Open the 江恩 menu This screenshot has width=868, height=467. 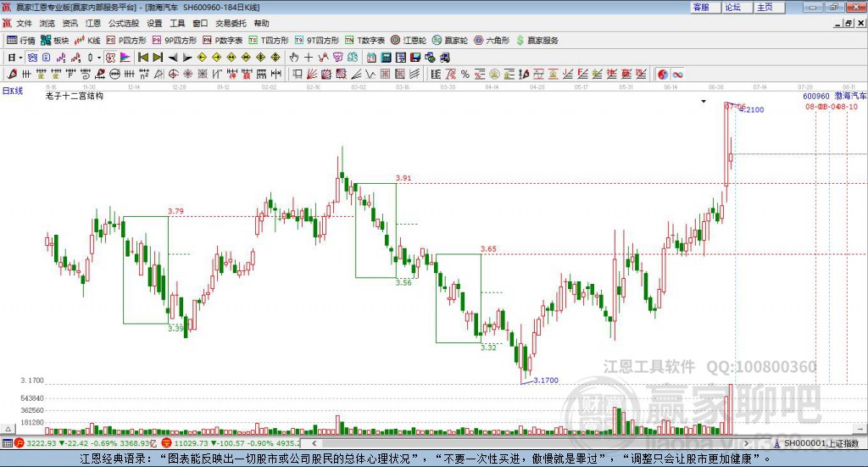[x=93, y=23]
